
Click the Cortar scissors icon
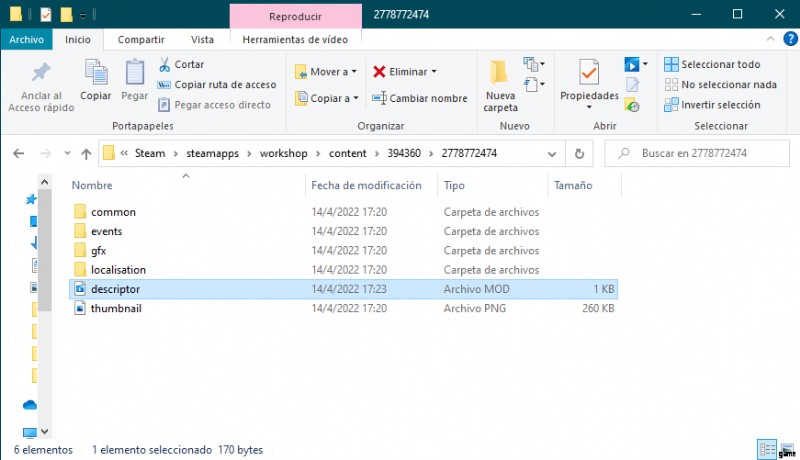[x=165, y=64]
